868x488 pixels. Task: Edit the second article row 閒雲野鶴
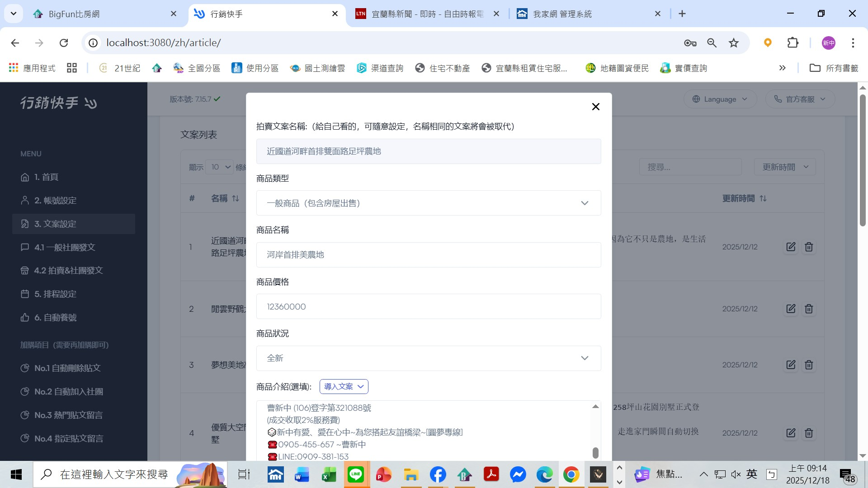pyautogui.click(x=791, y=309)
